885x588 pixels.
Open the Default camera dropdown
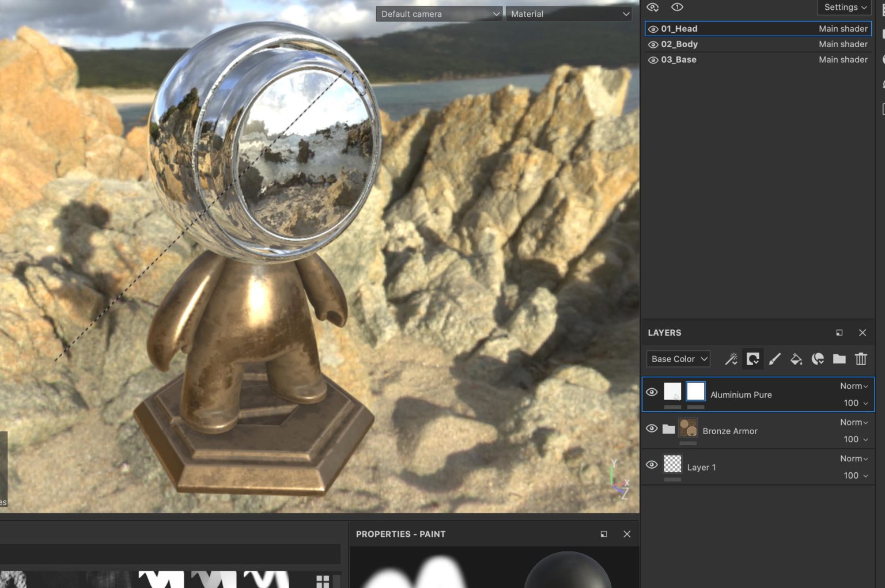[x=439, y=14]
